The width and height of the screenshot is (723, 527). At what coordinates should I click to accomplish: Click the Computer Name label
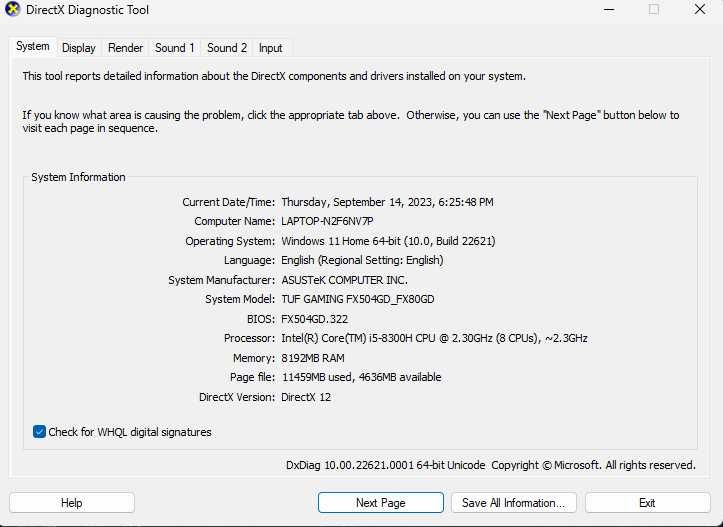pyautogui.click(x=234, y=221)
